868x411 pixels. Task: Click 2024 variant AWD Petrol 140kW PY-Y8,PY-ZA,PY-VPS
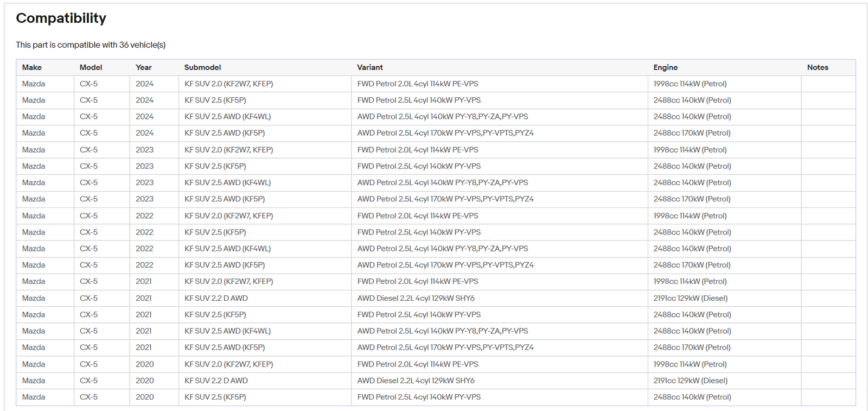(x=443, y=117)
